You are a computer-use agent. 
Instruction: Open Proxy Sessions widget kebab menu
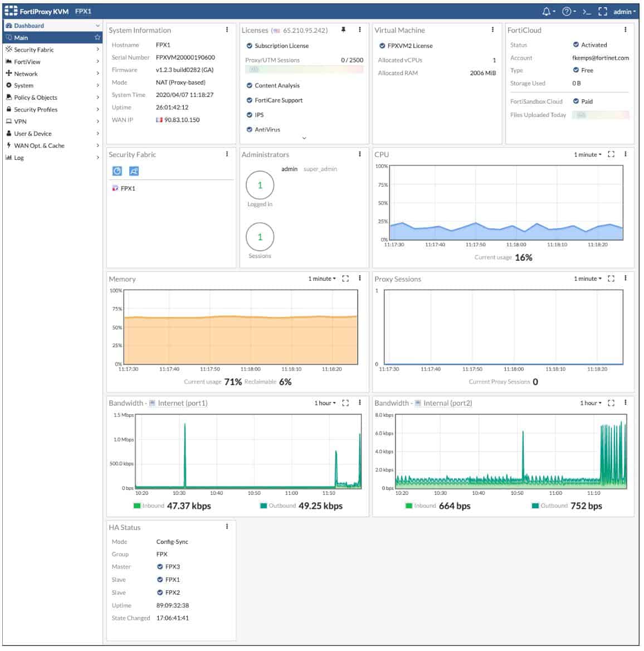[625, 278]
